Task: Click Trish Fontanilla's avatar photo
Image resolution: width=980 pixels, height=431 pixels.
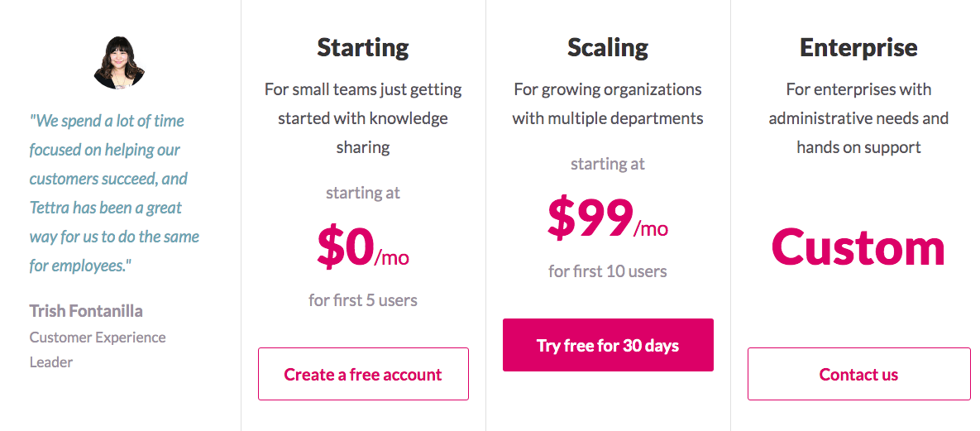Action: [x=119, y=63]
